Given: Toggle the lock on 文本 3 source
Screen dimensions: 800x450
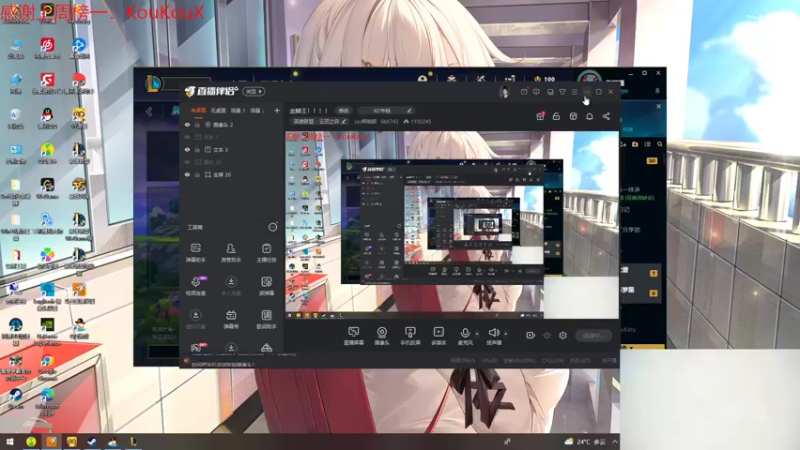Looking at the screenshot, I should (197, 149).
